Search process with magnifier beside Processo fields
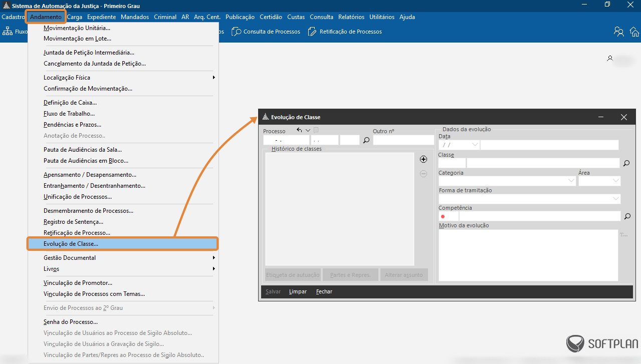The width and height of the screenshot is (641, 364). [x=366, y=140]
